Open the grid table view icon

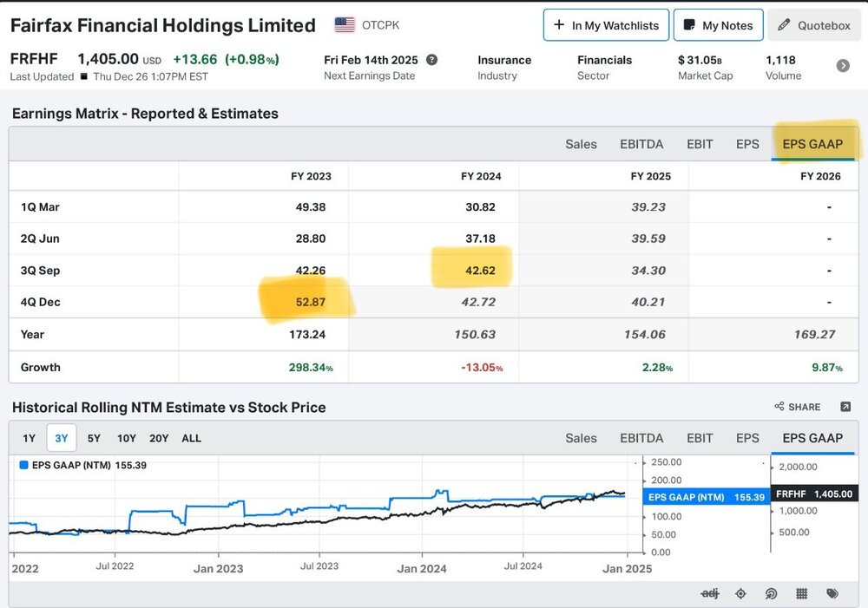801,593
